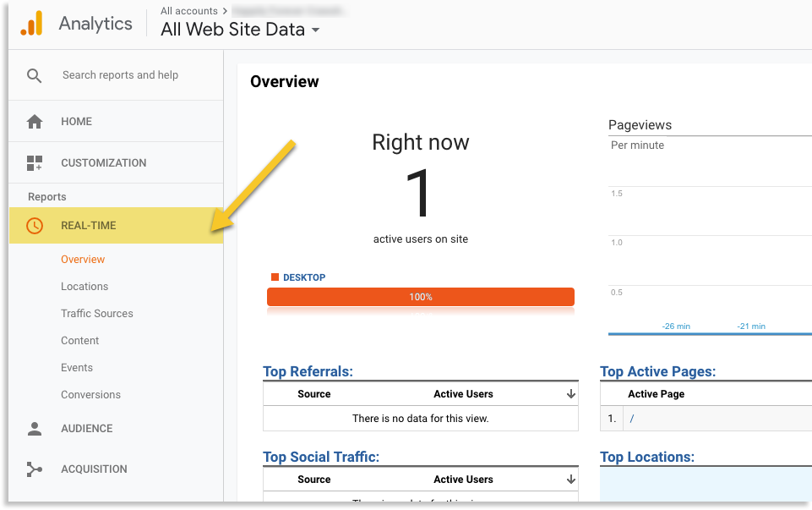Click the orange Desktop 100% bar
The height and width of the screenshot is (510, 812).
(x=420, y=297)
